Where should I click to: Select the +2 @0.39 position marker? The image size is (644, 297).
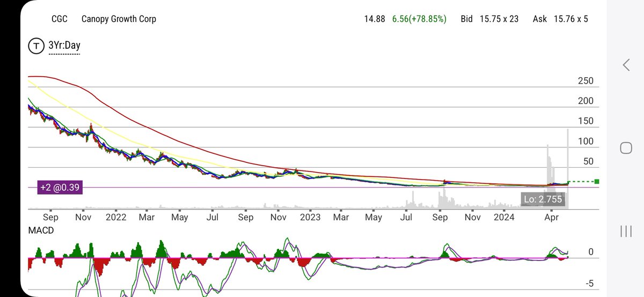coord(60,188)
